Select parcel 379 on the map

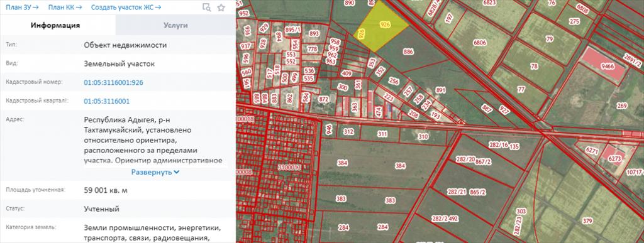587,221
